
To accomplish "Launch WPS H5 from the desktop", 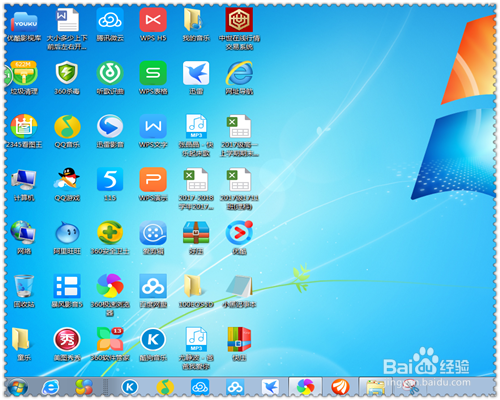I will click(153, 21).
